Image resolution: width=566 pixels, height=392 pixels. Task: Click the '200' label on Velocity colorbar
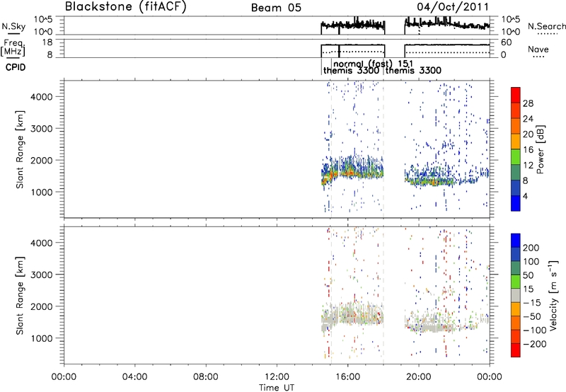pos(531,248)
